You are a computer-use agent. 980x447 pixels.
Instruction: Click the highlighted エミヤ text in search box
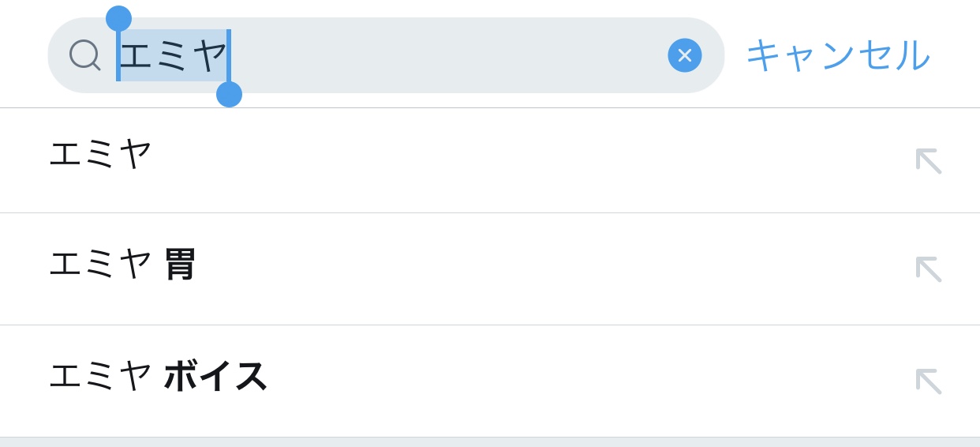click(x=174, y=55)
